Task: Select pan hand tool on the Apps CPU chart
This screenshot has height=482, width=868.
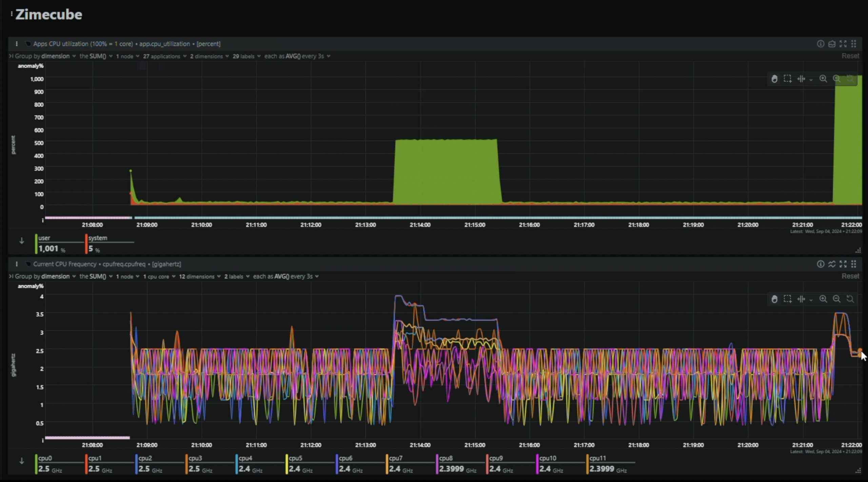Action: (x=774, y=79)
